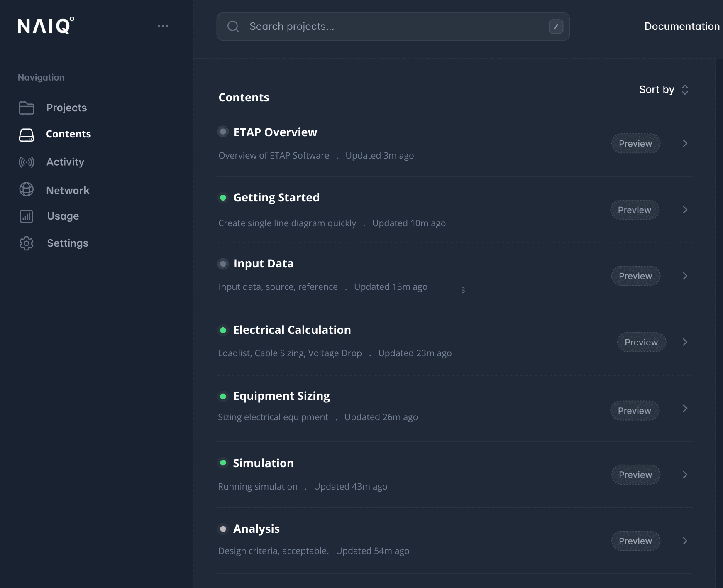723x588 pixels.
Task: Toggle the Input Data status dot
Action: (x=223, y=264)
